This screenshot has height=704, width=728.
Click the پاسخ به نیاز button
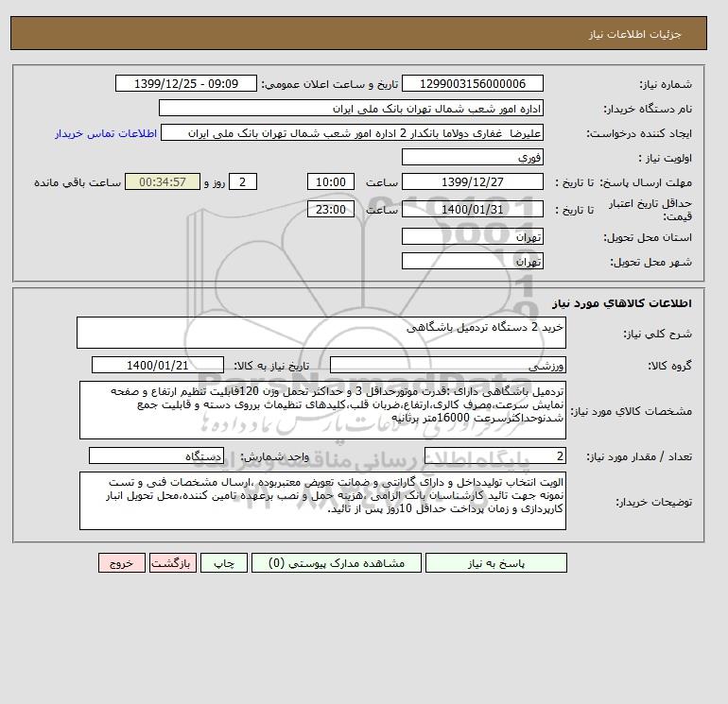click(x=495, y=563)
